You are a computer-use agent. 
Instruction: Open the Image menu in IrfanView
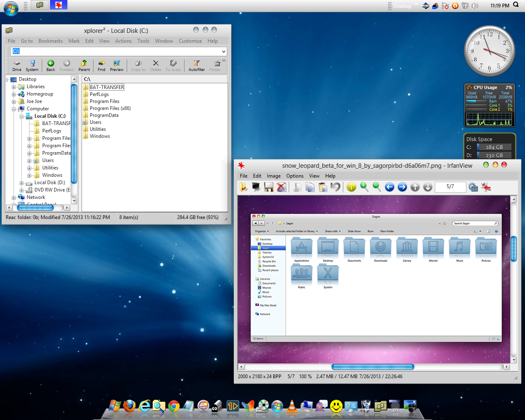pos(274,176)
